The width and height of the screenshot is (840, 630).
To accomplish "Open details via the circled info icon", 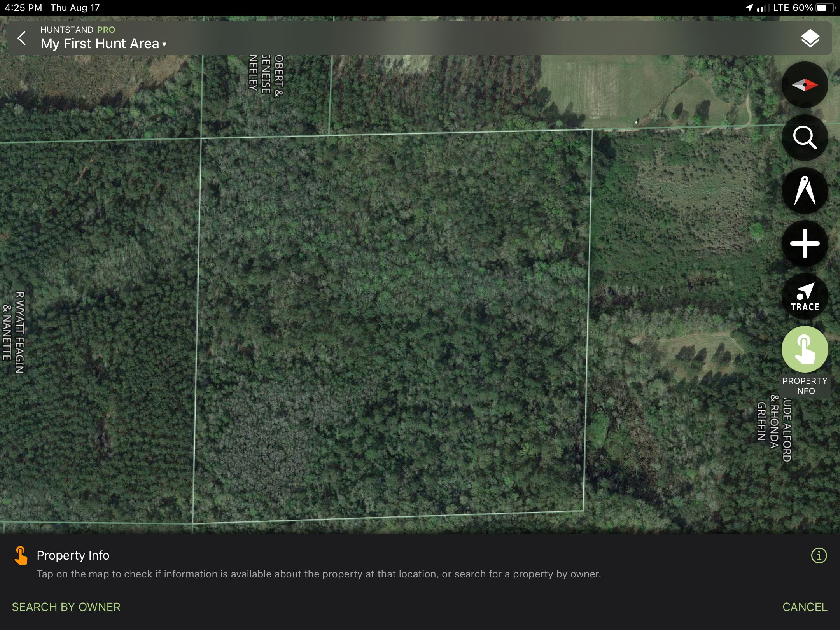I will coord(819,555).
